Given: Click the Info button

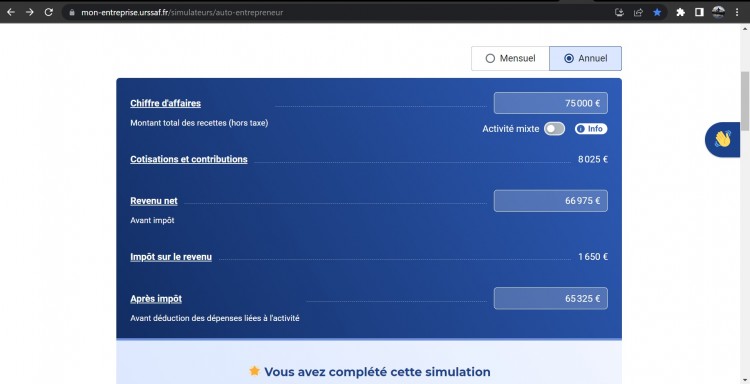Looking at the screenshot, I should (x=591, y=129).
